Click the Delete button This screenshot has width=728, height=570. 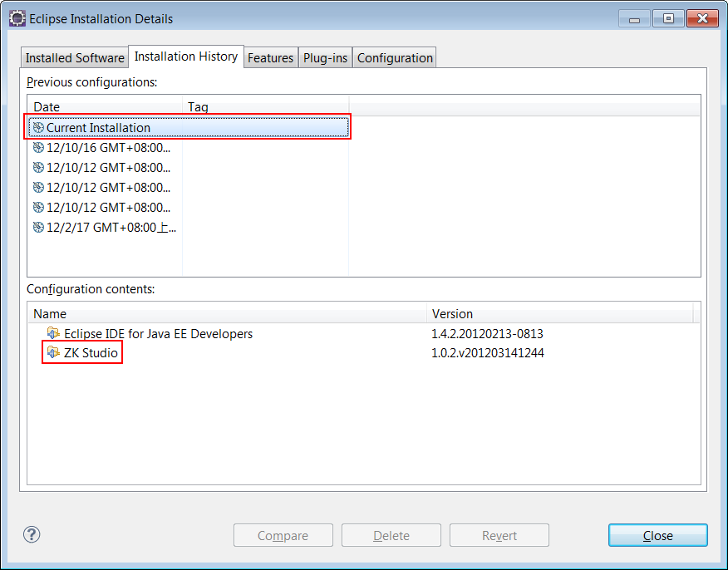tap(391, 535)
